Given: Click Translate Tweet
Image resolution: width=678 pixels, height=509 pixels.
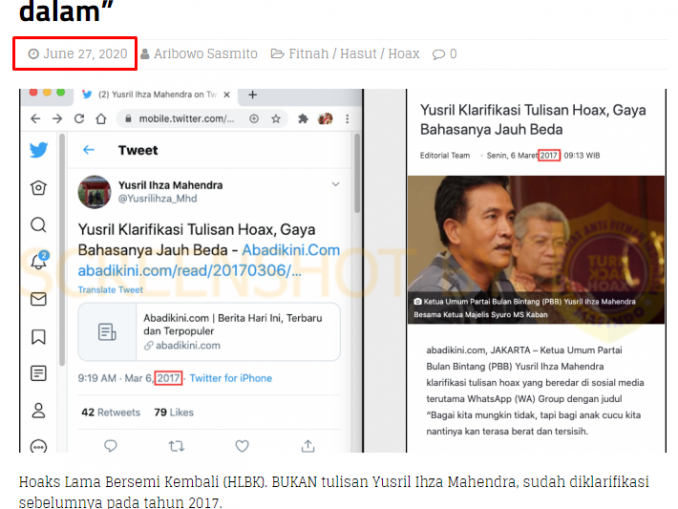Looking at the screenshot, I should 110,290.
